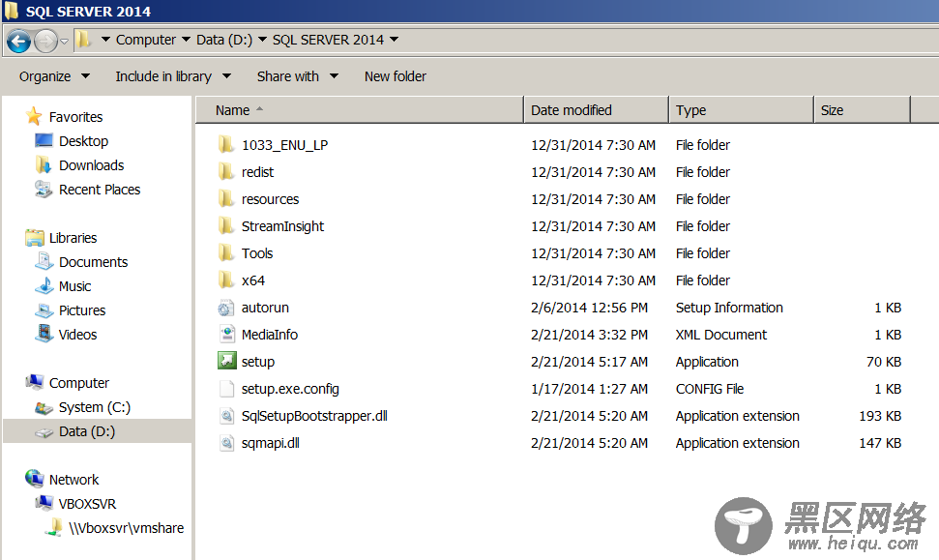Select Desktop icon in Favorites
939x560 pixels.
44,141
